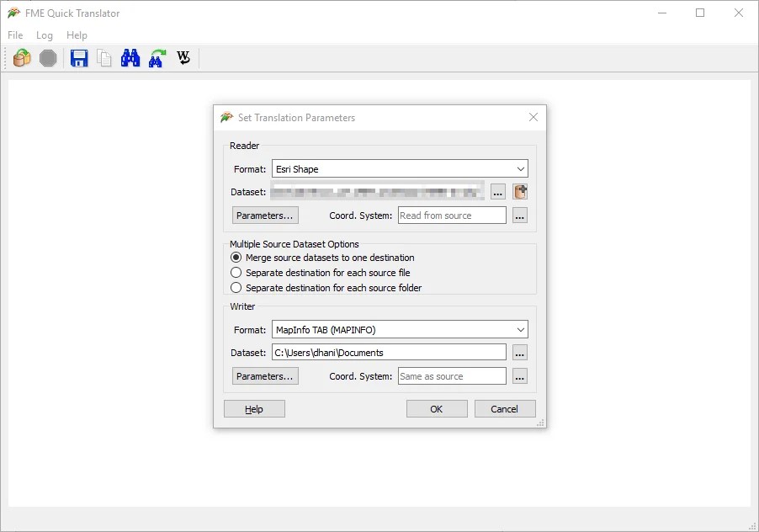Open the Reader Format dropdown Esri Shape
This screenshot has height=532, width=759.
coord(400,169)
